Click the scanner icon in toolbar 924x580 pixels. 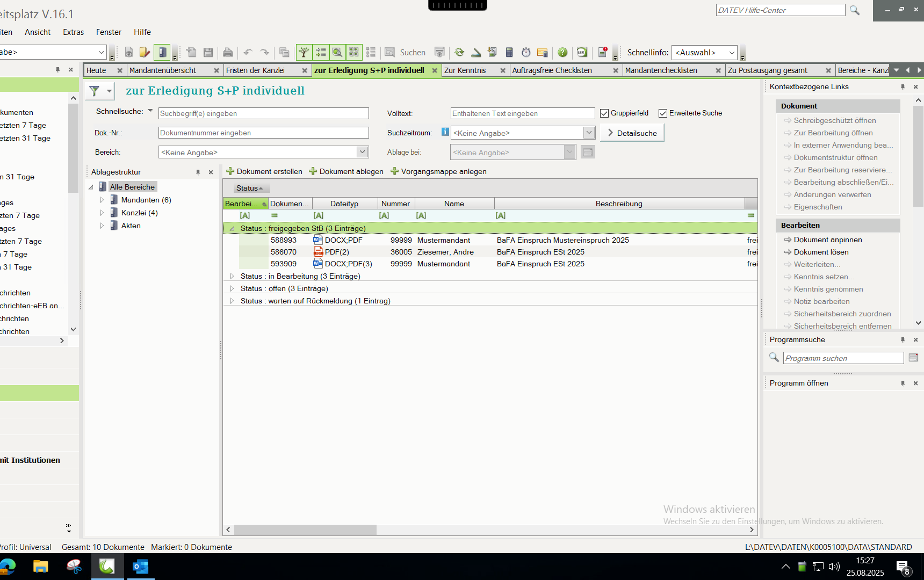(476, 52)
